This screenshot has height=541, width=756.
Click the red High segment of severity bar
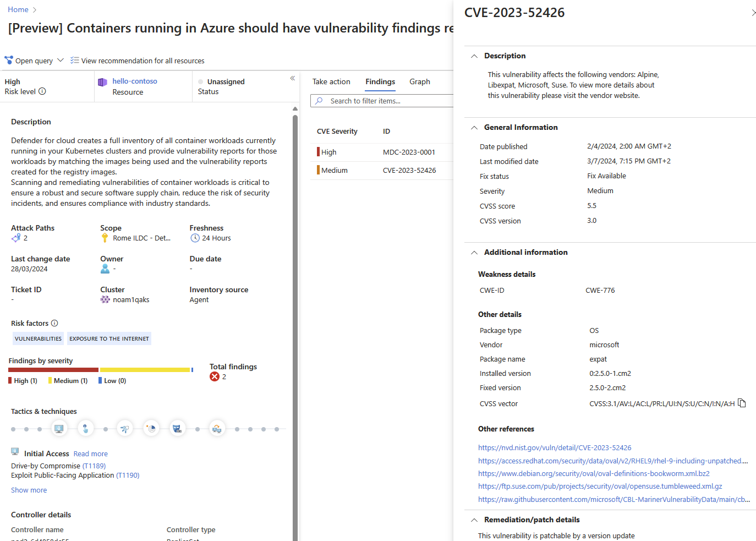click(53, 370)
